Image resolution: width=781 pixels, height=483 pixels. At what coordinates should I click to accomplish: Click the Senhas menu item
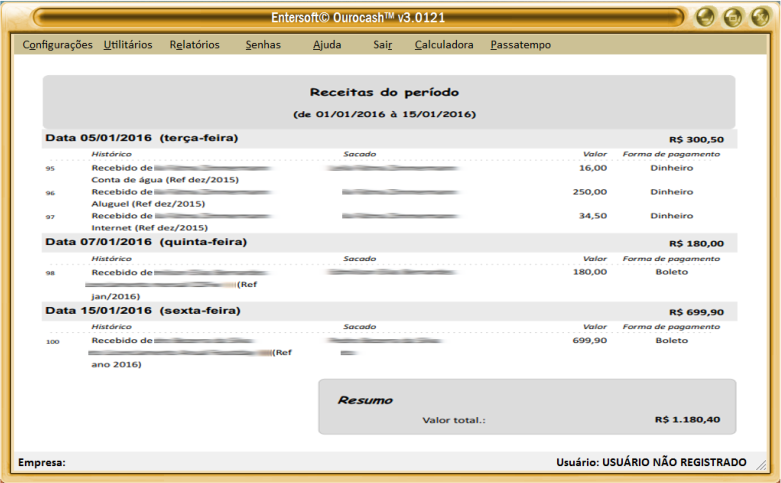coord(263,45)
